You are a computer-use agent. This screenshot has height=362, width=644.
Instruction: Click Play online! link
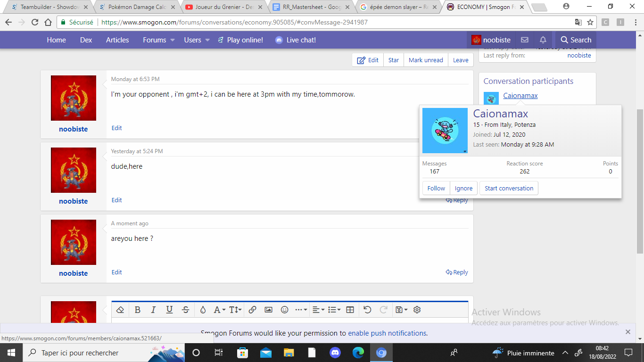(x=240, y=40)
